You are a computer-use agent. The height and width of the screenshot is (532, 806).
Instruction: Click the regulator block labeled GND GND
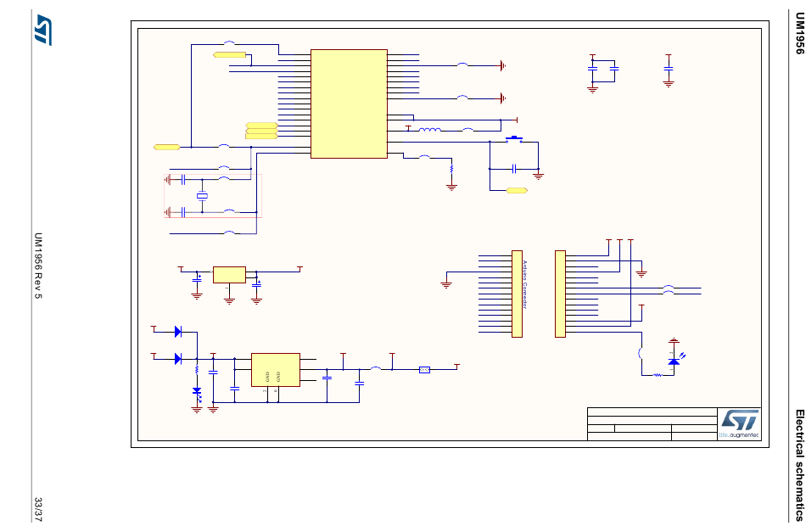[276, 370]
